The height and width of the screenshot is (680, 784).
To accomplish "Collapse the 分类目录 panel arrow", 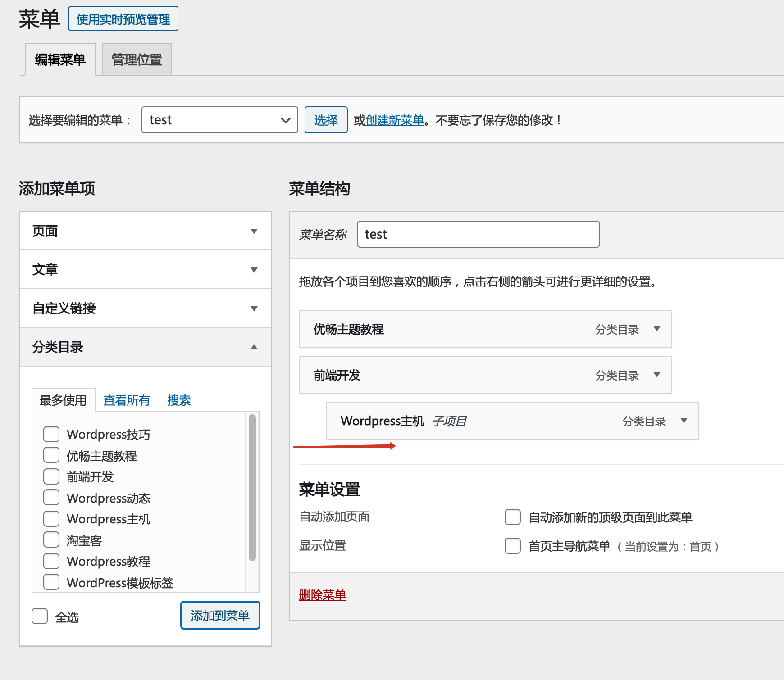I will [254, 347].
